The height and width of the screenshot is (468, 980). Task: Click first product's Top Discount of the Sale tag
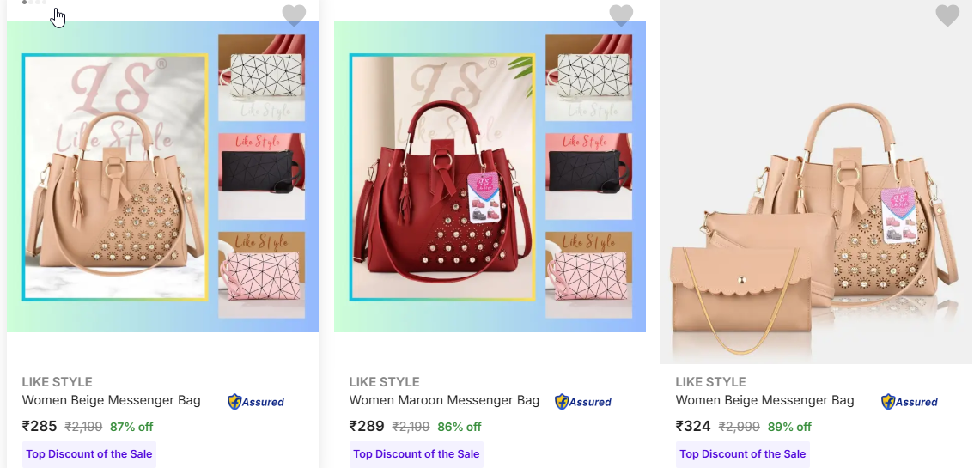pos(88,454)
